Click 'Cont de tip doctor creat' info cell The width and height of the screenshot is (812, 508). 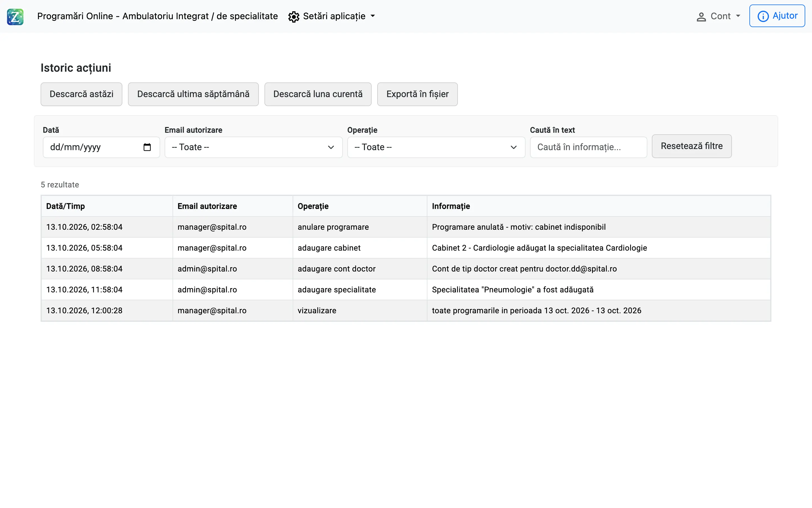tap(599, 269)
